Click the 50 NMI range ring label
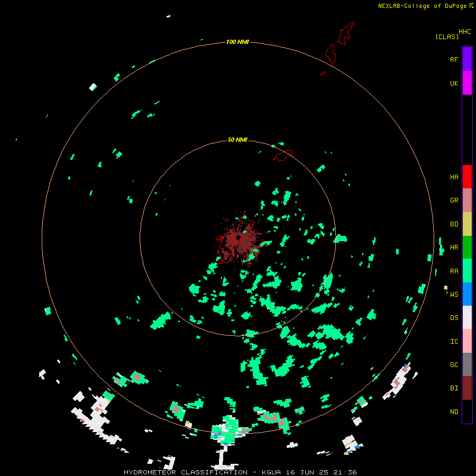The height and width of the screenshot is (476, 476). pos(237,140)
